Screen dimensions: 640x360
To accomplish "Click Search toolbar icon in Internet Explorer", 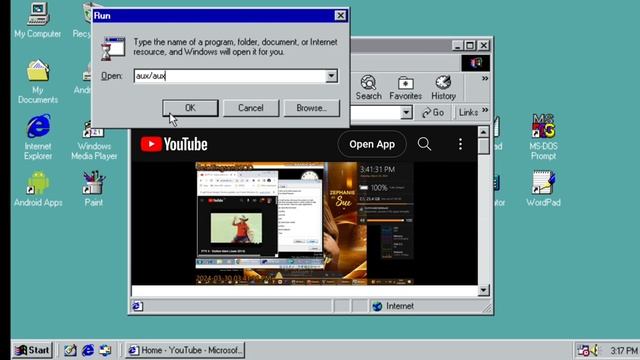I will point(368,88).
